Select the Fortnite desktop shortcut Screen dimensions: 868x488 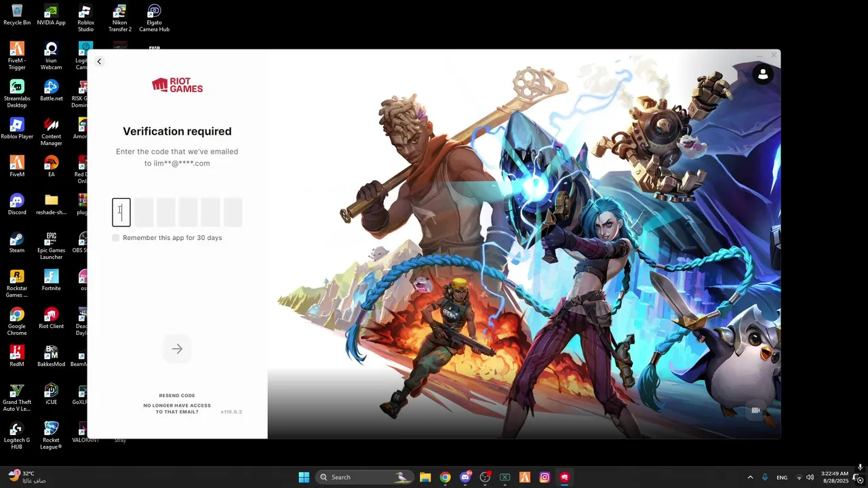coord(51,280)
